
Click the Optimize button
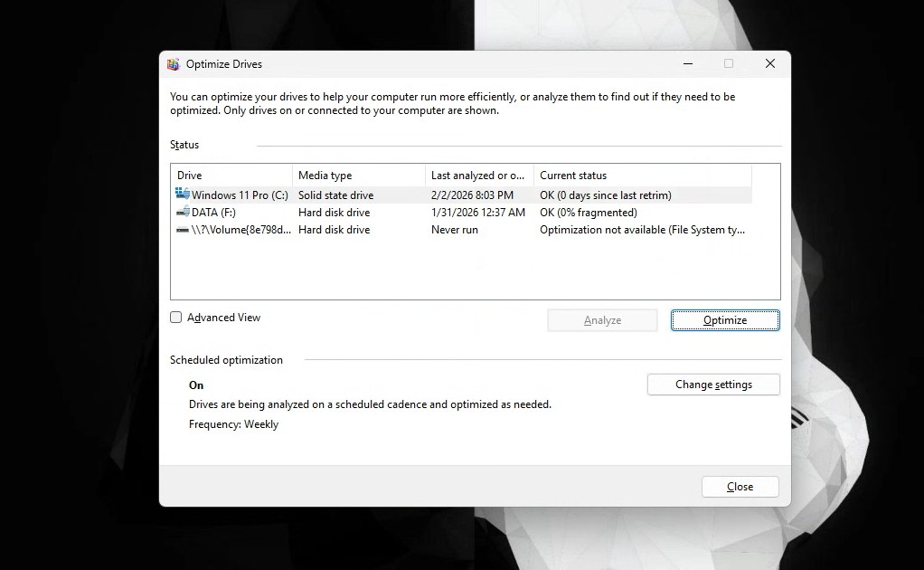pos(725,320)
